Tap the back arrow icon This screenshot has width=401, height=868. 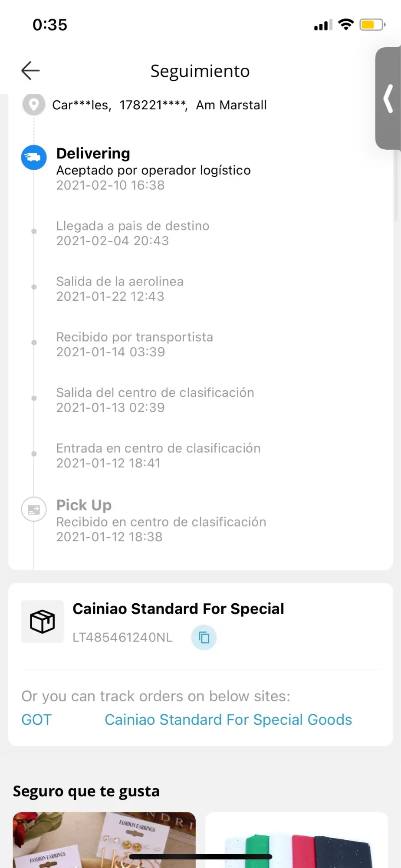pyautogui.click(x=30, y=71)
